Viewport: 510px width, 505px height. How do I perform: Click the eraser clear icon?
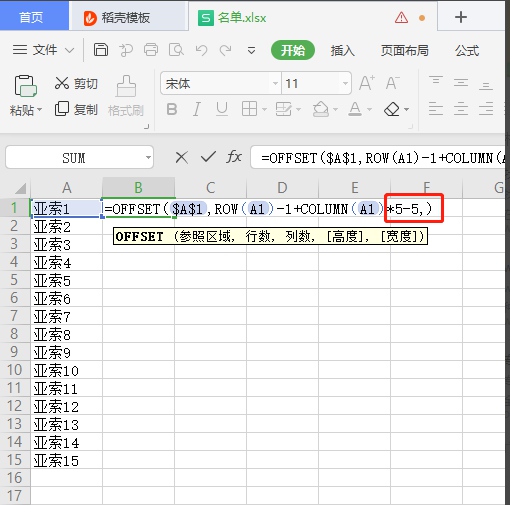coord(392,109)
